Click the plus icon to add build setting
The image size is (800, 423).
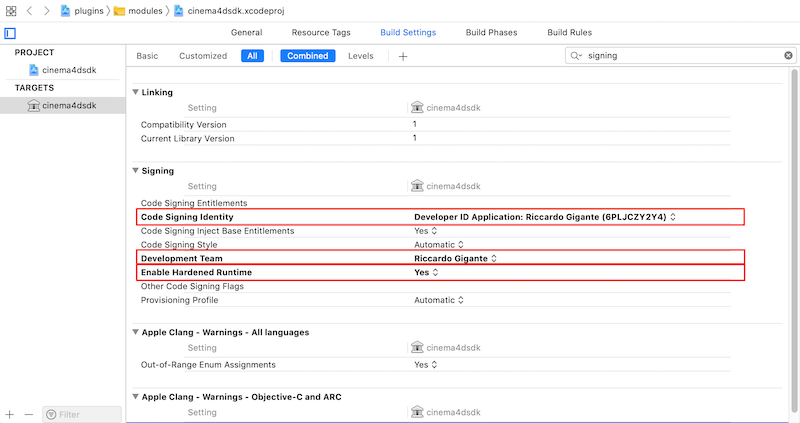403,56
